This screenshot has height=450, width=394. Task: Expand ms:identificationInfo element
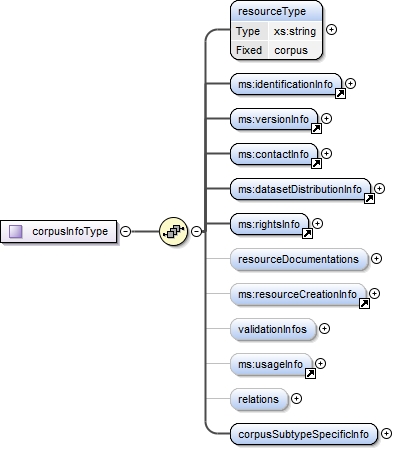[x=350, y=83]
